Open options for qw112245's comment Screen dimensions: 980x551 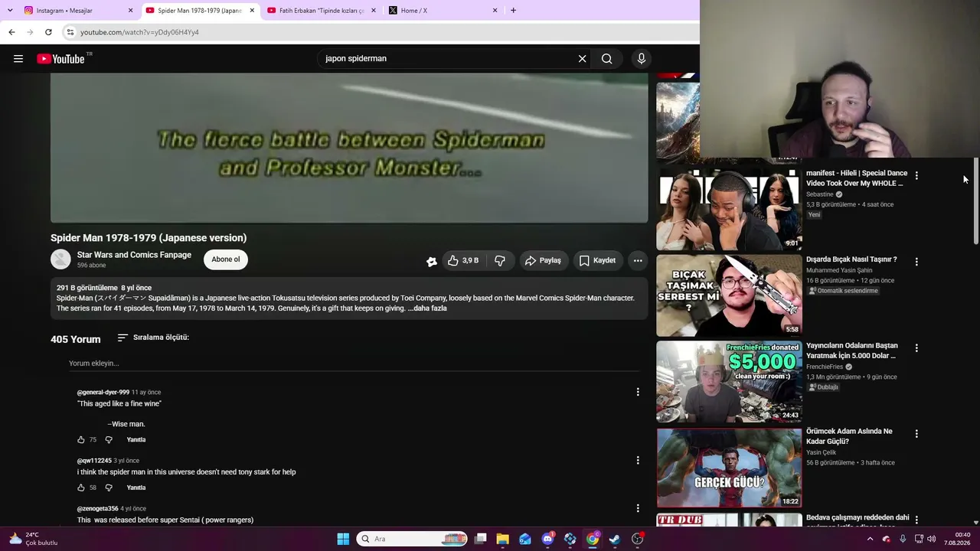point(638,461)
